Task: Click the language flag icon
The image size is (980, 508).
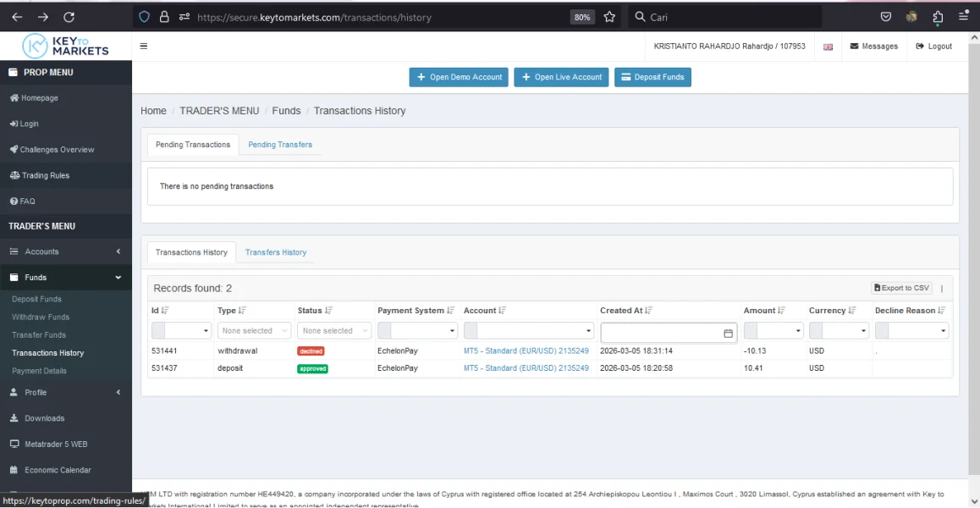Action: (x=828, y=47)
